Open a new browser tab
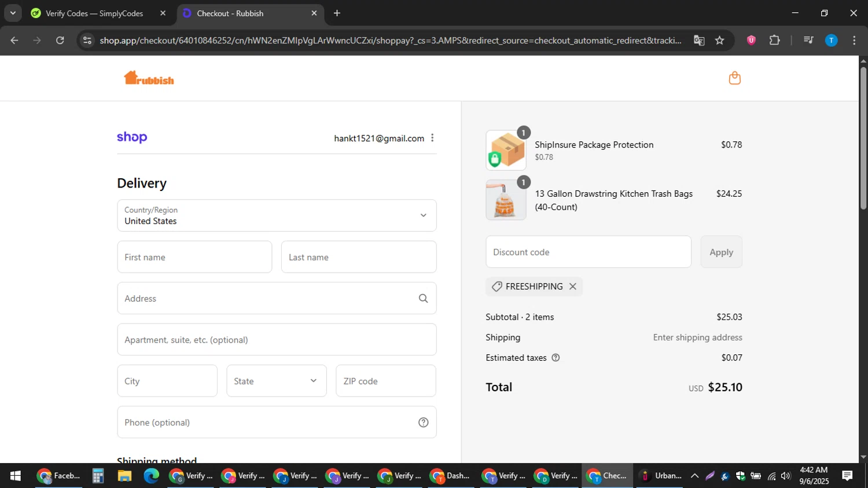 [337, 13]
